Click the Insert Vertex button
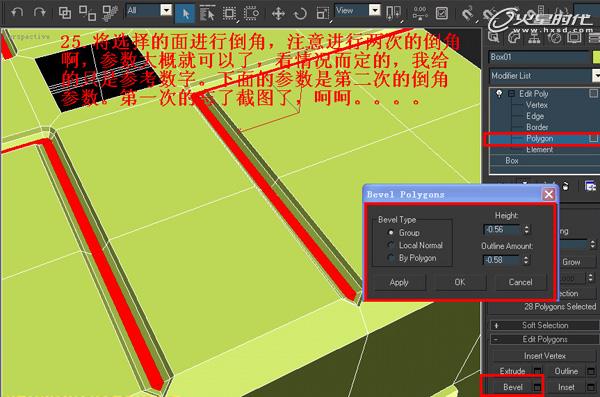Viewport: 600px width, 397px height. tap(545, 356)
